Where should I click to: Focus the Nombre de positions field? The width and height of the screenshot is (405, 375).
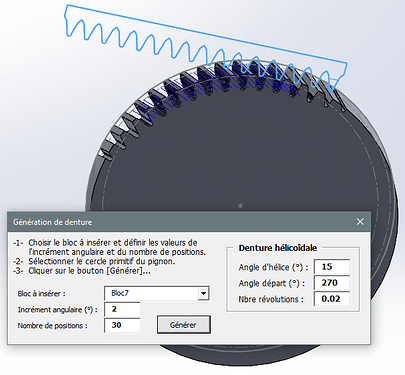pyautogui.click(x=122, y=325)
